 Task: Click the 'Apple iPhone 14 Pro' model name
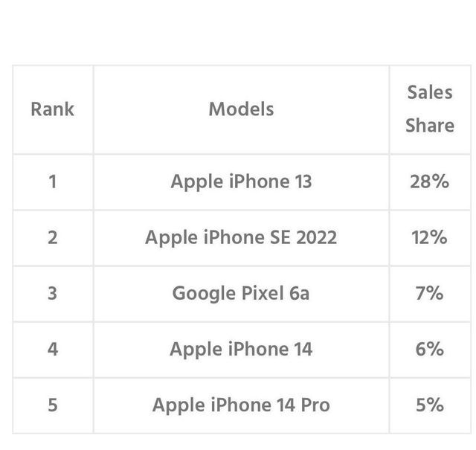point(241,405)
